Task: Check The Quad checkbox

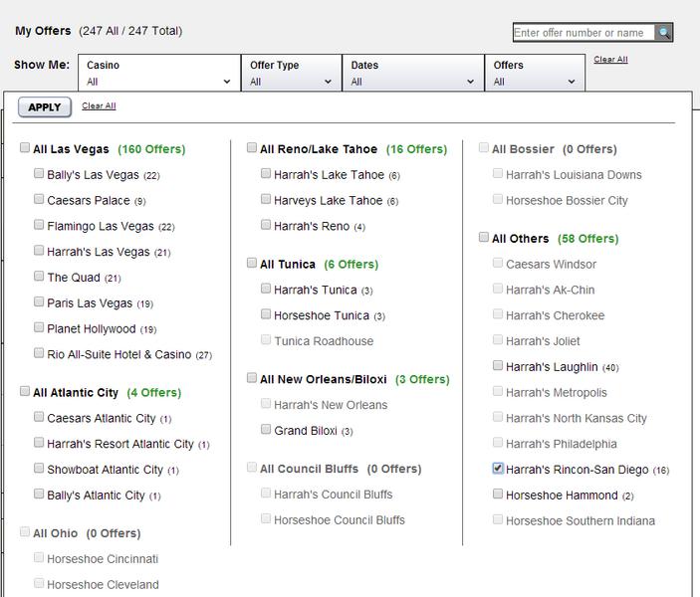Action: pos(39,276)
